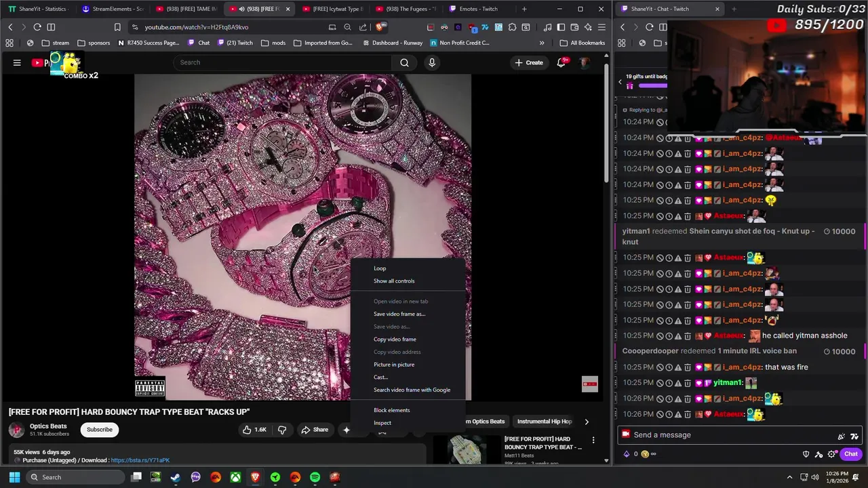The image size is (868, 488).
Task: Open YouTube notifications bell
Action: (x=561, y=62)
